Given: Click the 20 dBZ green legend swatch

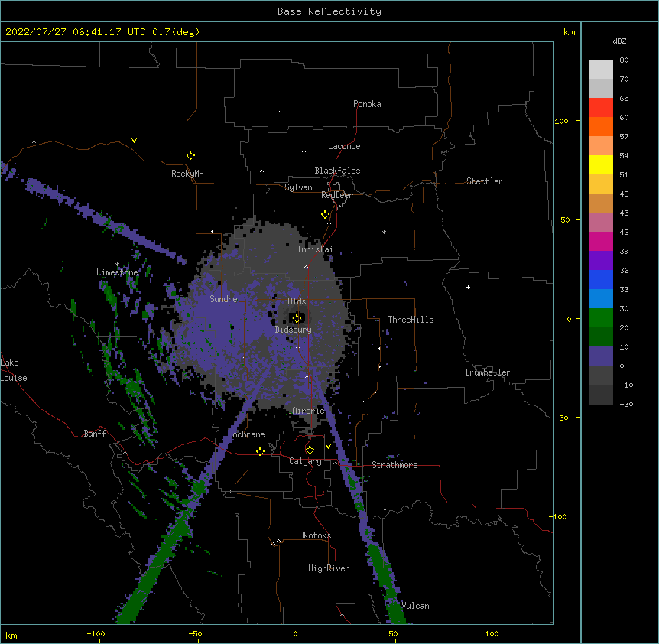Looking at the screenshot, I should click(x=601, y=337).
